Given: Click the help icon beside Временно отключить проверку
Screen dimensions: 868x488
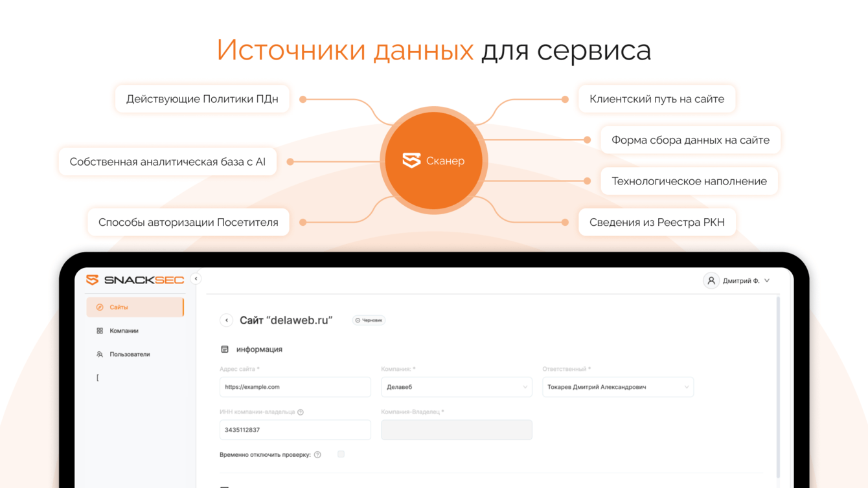Looking at the screenshot, I should point(317,455).
